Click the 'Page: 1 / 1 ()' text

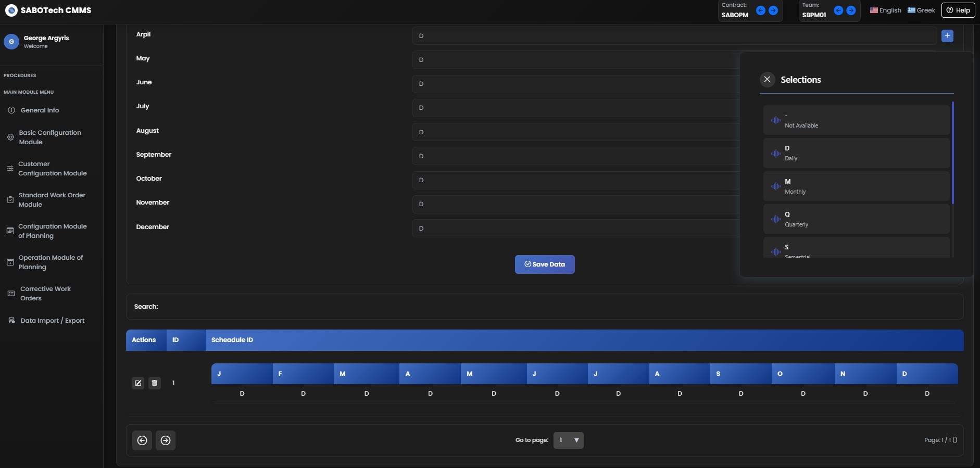[x=940, y=440]
